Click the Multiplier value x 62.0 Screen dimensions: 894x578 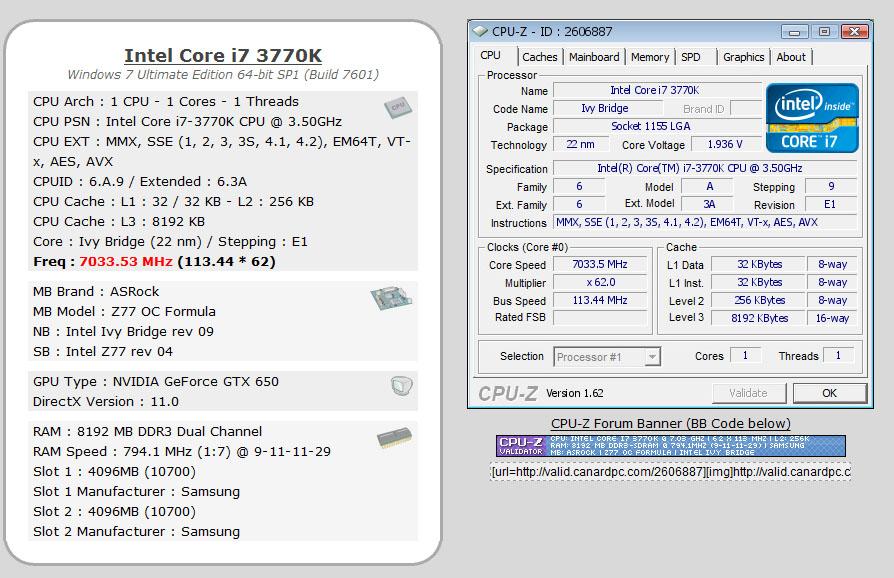pyautogui.click(x=600, y=282)
